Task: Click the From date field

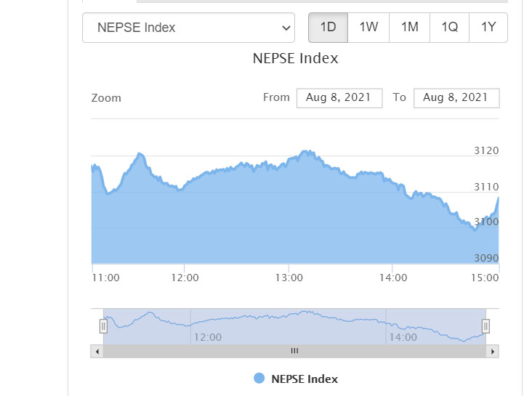Action: [x=339, y=98]
